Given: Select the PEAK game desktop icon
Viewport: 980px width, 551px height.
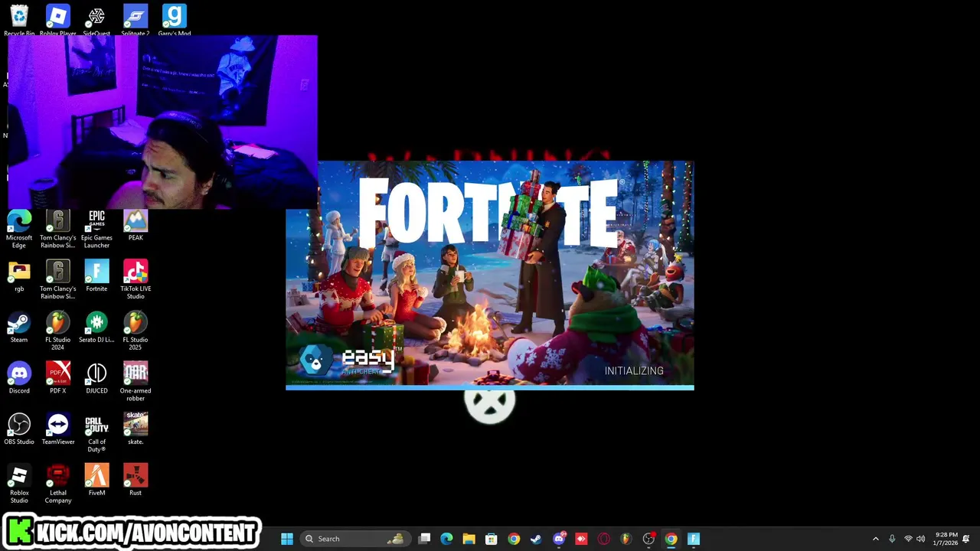Looking at the screenshot, I should tap(136, 226).
